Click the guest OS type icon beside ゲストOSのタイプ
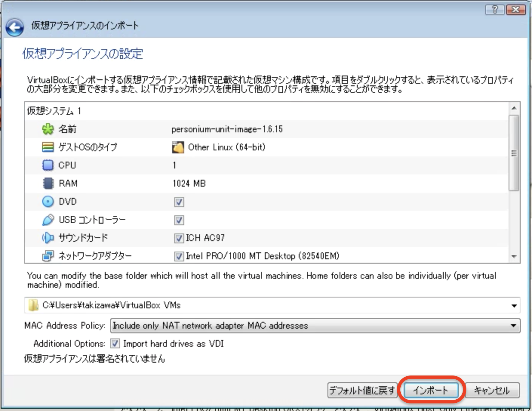This screenshot has height=411, width=532. click(x=48, y=147)
